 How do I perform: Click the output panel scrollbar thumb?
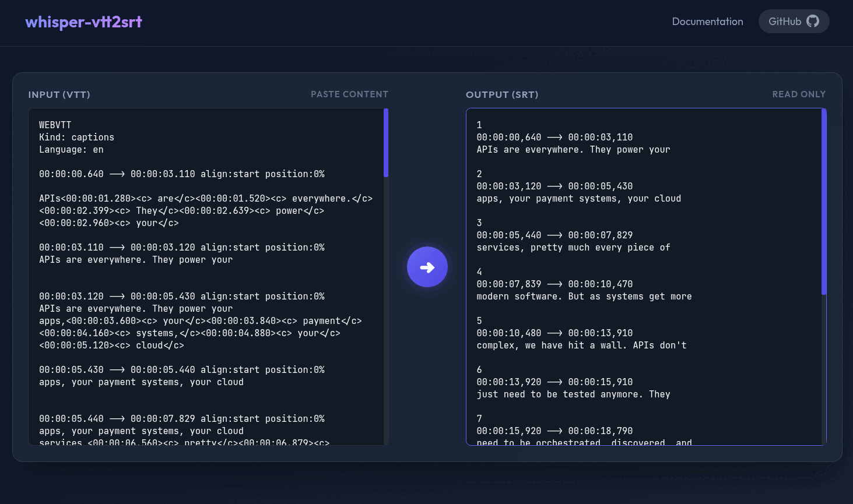(x=824, y=202)
